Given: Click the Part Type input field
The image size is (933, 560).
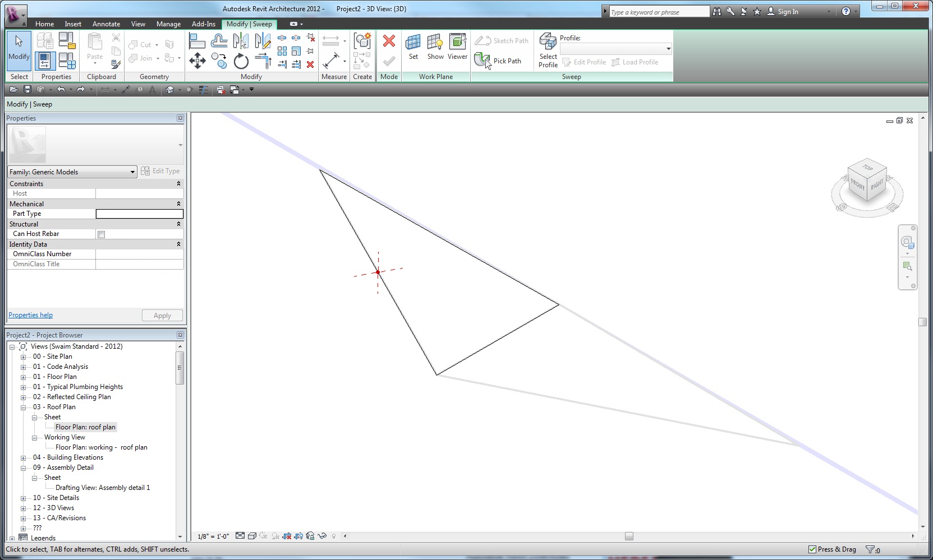Looking at the screenshot, I should tap(140, 214).
